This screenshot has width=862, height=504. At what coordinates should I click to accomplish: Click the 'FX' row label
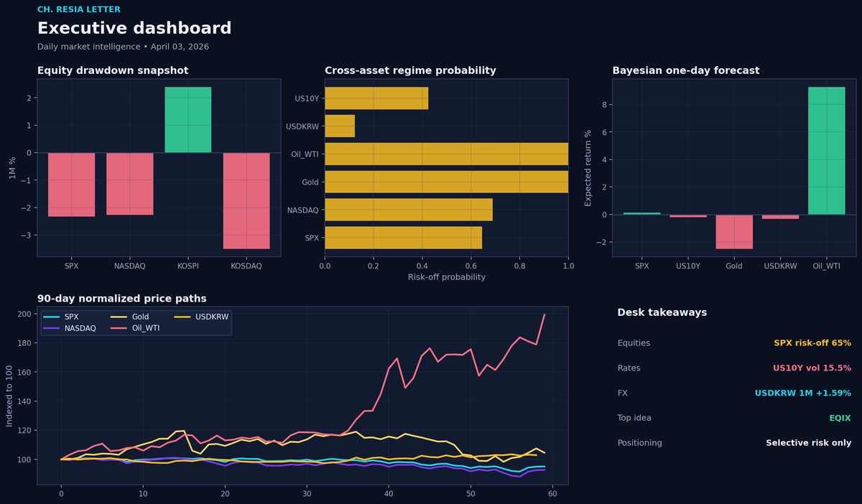(x=623, y=393)
